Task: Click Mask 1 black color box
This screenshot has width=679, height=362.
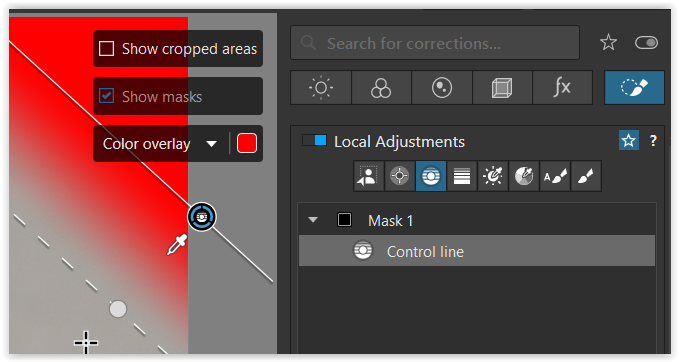Action: click(x=344, y=220)
